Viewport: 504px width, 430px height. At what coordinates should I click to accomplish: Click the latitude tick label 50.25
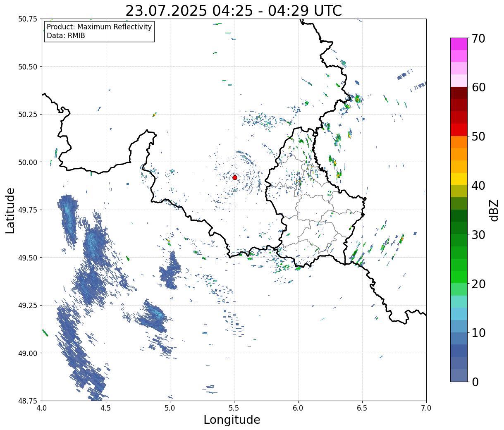pyautogui.click(x=28, y=115)
